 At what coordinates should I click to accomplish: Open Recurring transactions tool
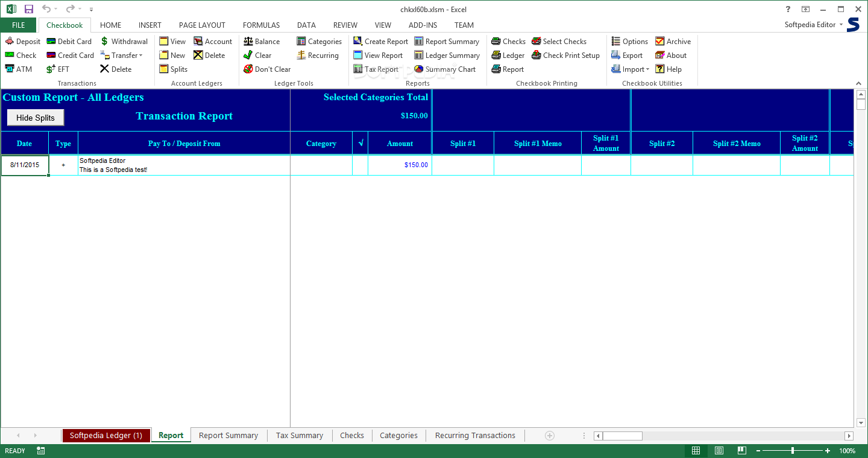point(318,56)
